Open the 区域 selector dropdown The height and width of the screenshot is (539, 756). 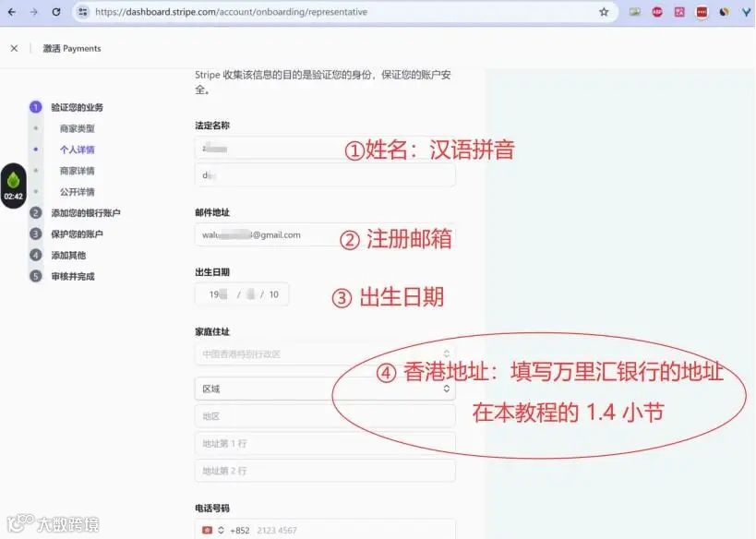point(325,389)
